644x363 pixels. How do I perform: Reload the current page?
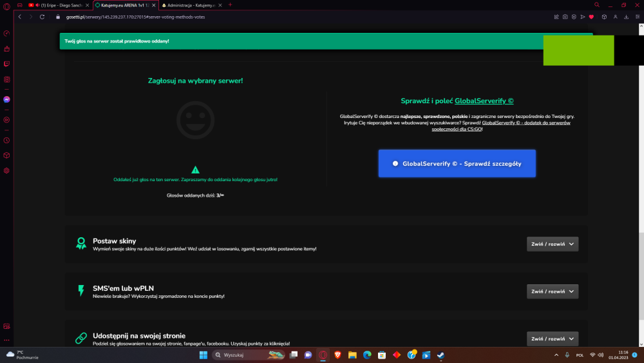click(x=42, y=17)
